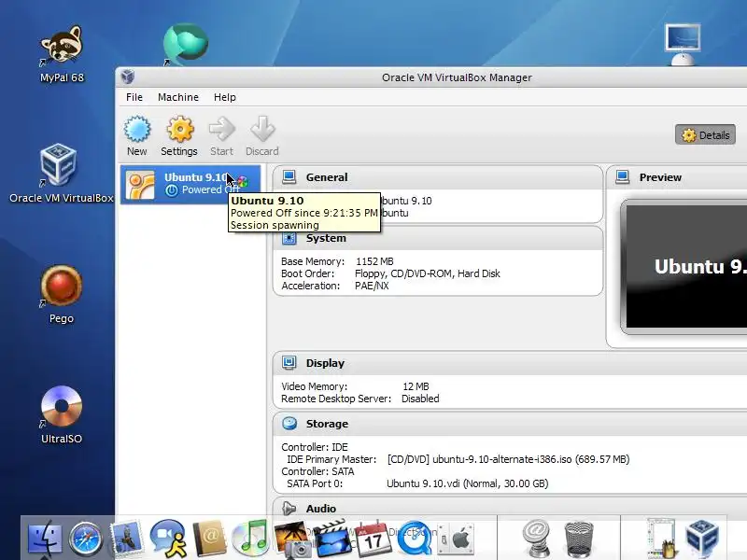Click the Audio section speaker icon
747x560 pixels.
click(x=289, y=509)
